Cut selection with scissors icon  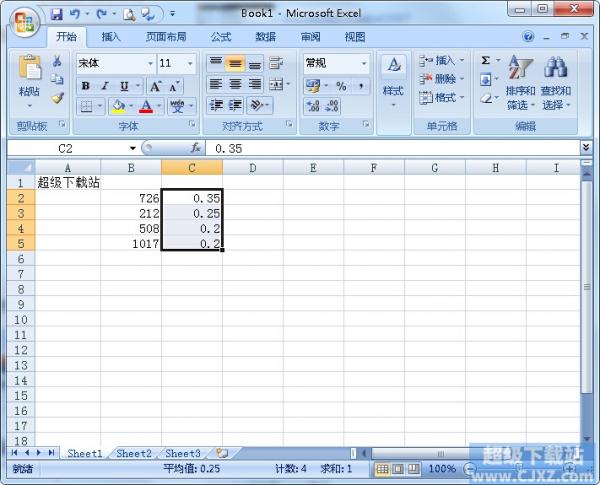coord(57,61)
